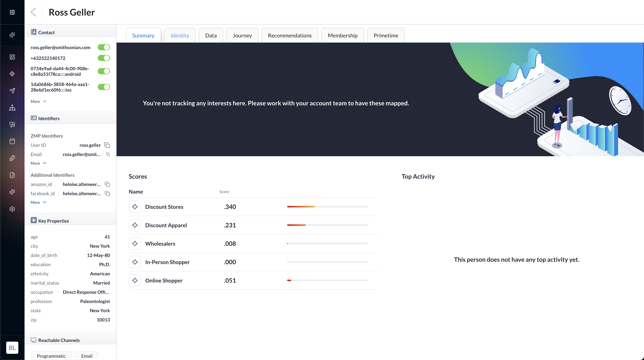Click the Discount Apparel score bar
Image resolution: width=644 pixels, height=360 pixels.
tap(327, 225)
